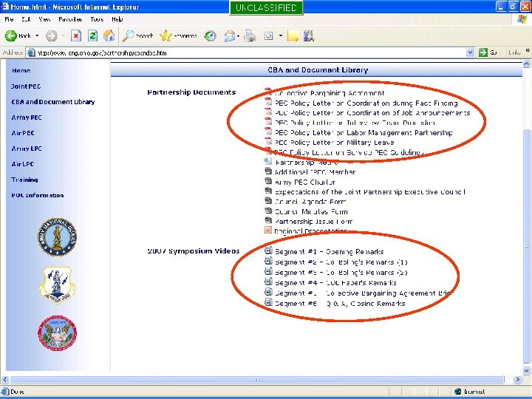Open the File menu
The height and width of the screenshot is (399, 532).
pyautogui.click(x=9, y=19)
